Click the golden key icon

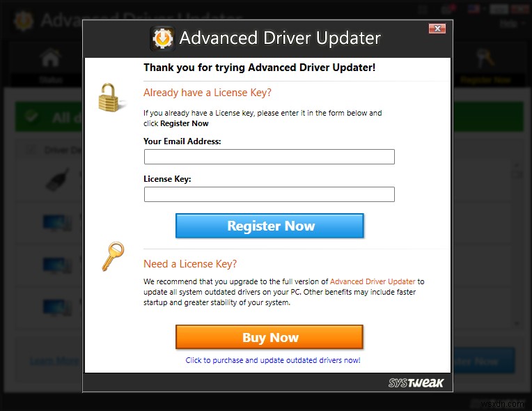coord(113,256)
